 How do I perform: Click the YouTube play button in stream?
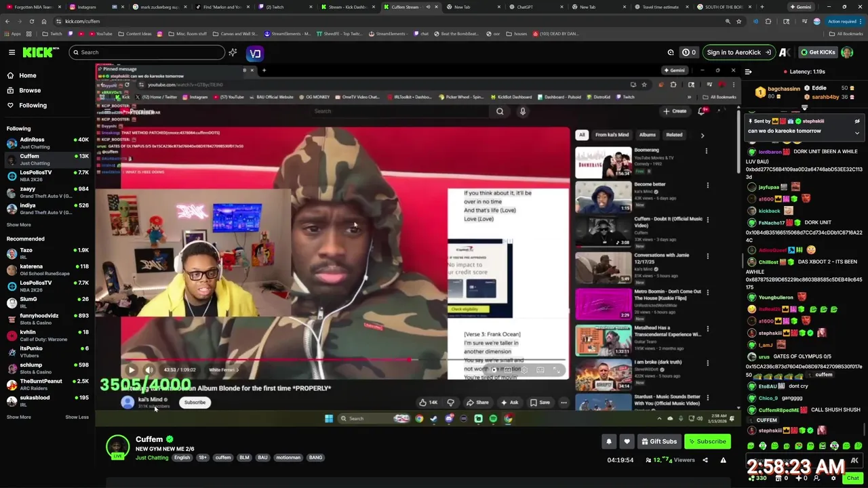coord(132,370)
